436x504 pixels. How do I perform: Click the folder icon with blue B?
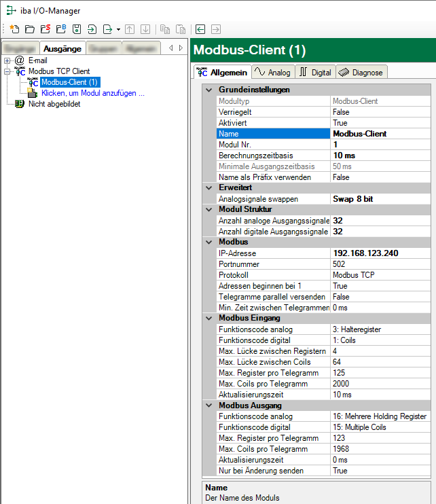[x=60, y=29]
